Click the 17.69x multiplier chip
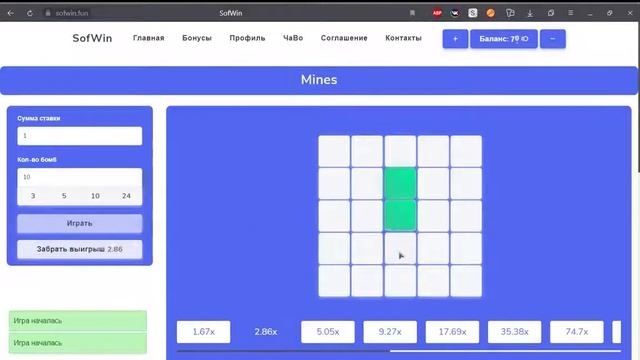 tap(452, 332)
